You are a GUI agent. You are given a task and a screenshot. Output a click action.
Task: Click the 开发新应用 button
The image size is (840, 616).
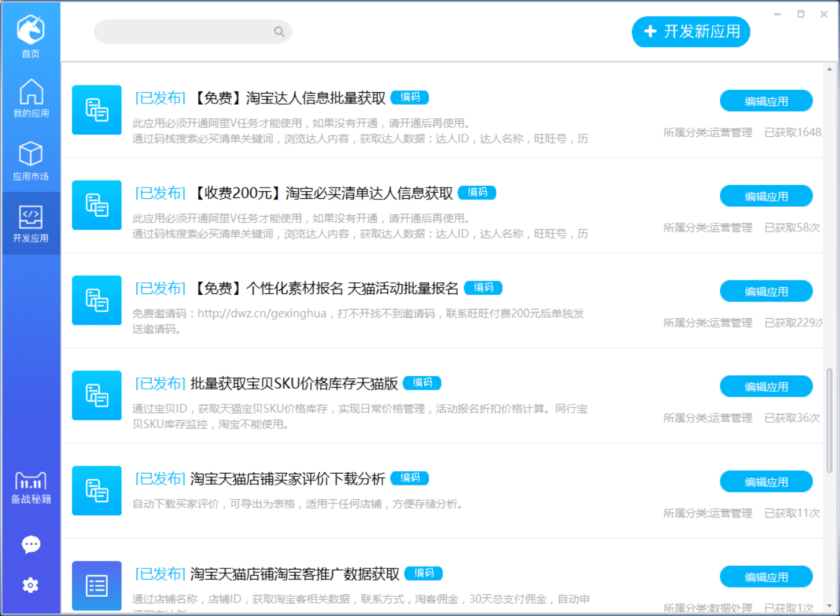tap(691, 32)
